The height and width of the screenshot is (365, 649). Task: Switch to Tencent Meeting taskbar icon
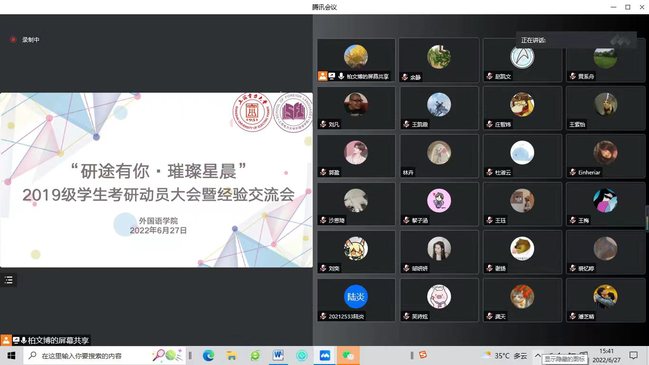[x=324, y=355]
